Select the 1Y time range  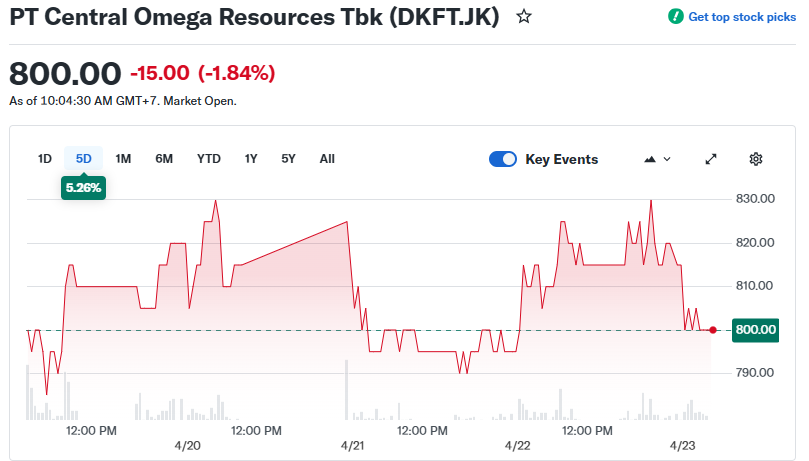(251, 159)
